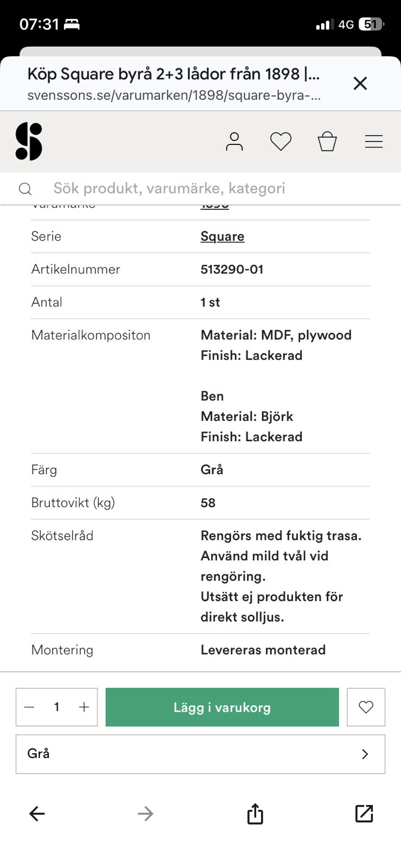Open the Svenssons logo home page

29,142
